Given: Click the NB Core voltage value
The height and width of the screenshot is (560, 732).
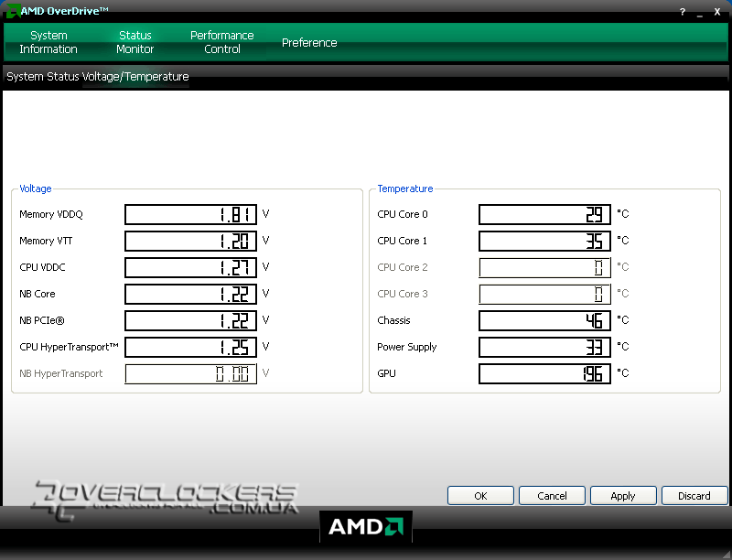Looking at the screenshot, I should pos(190,295).
